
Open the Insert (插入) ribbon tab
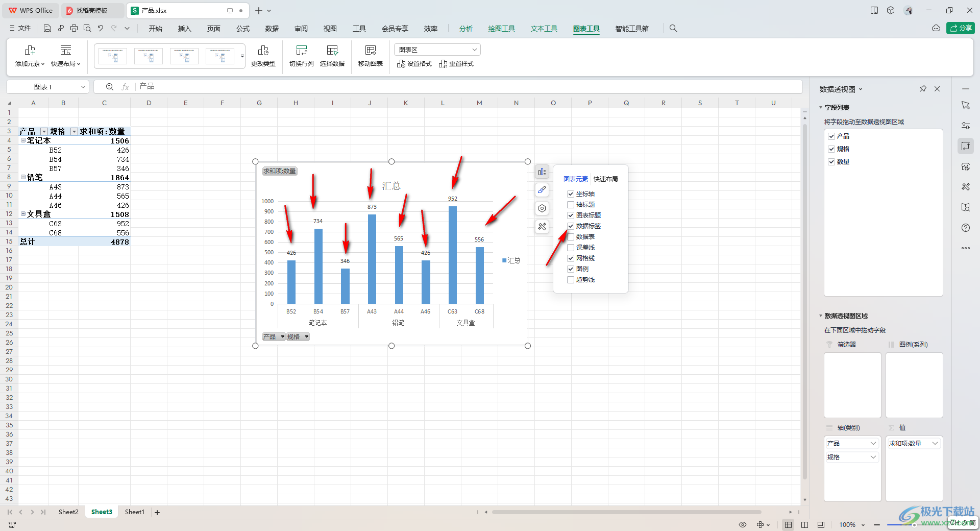click(184, 29)
